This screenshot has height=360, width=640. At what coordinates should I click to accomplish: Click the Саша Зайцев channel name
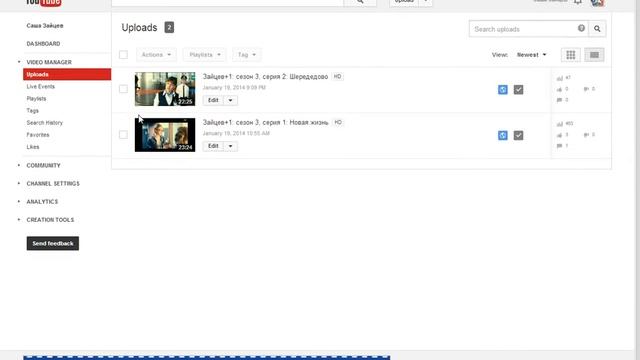[x=45, y=26]
